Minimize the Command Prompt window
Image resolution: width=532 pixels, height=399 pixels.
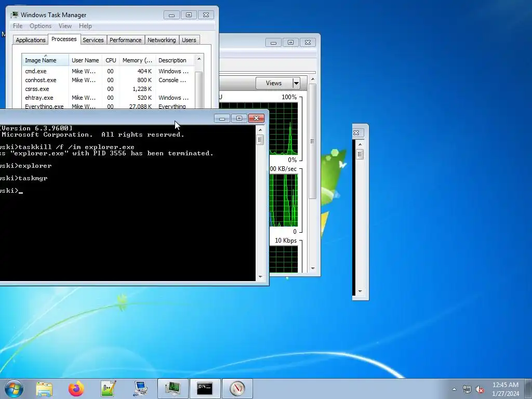[x=222, y=118]
